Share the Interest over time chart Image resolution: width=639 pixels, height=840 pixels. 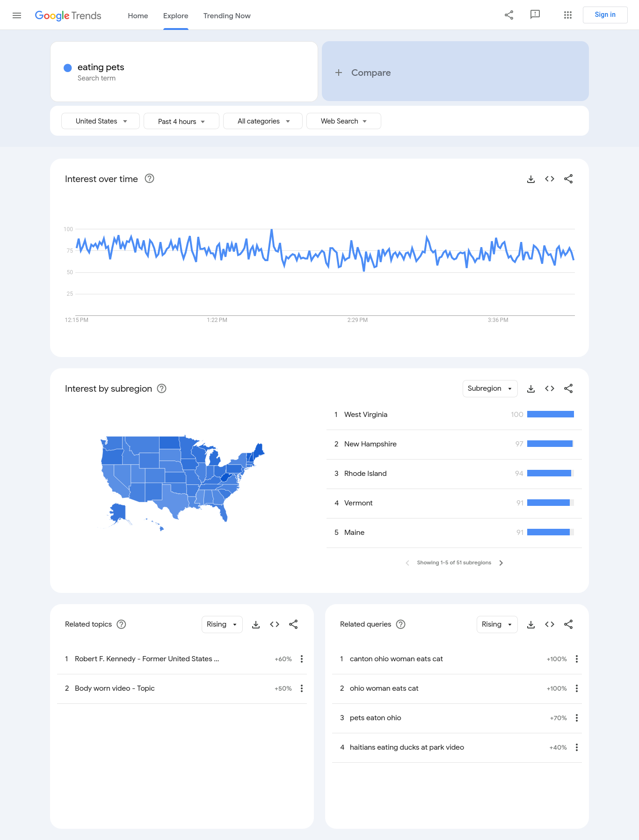pyautogui.click(x=568, y=179)
